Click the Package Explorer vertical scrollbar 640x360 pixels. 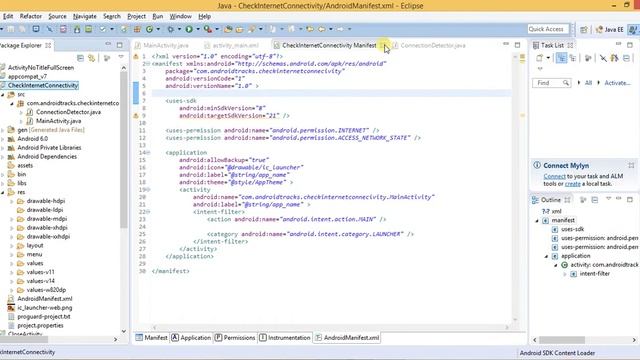124,151
